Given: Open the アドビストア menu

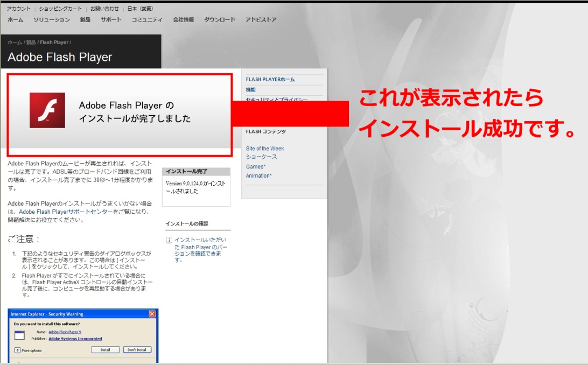Looking at the screenshot, I should [x=261, y=20].
